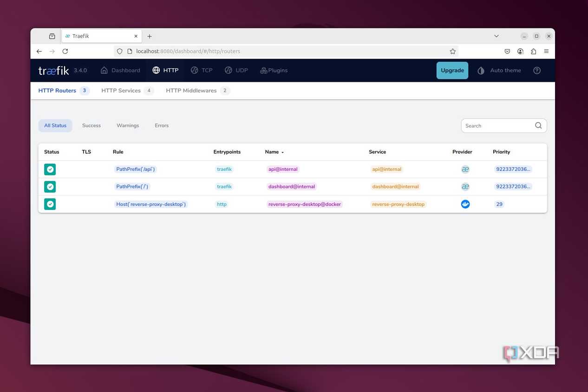The width and height of the screenshot is (588, 392).
Task: Click priority value for api@internal row
Action: point(513,169)
